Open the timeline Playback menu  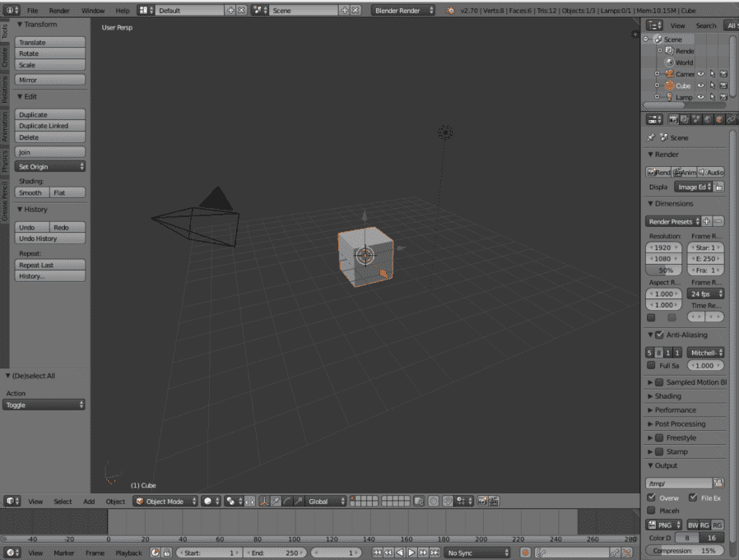click(128, 553)
